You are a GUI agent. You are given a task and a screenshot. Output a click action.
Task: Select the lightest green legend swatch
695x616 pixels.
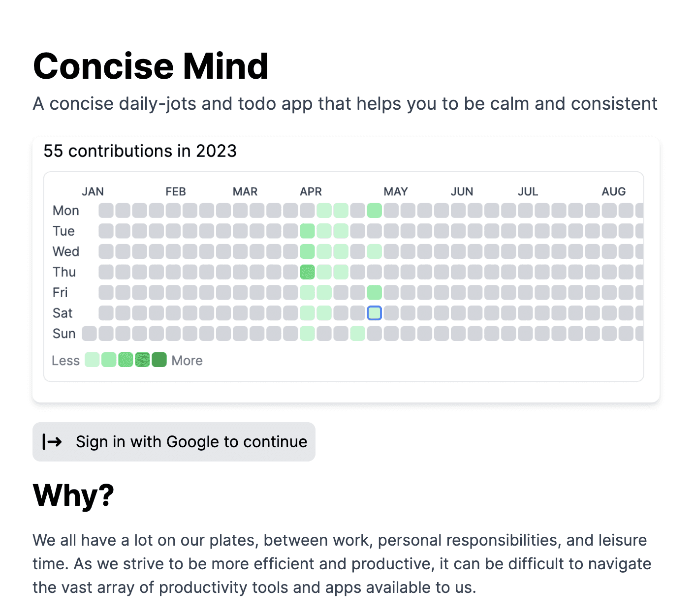[92, 360]
